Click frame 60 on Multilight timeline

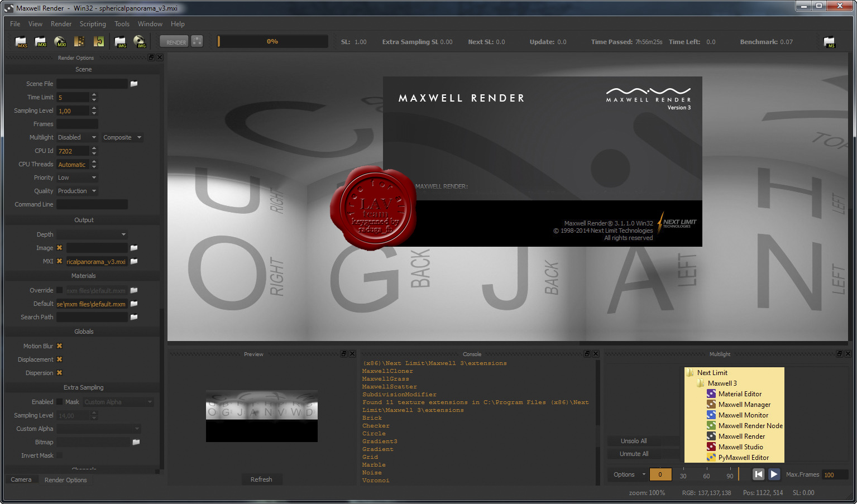[706, 476]
